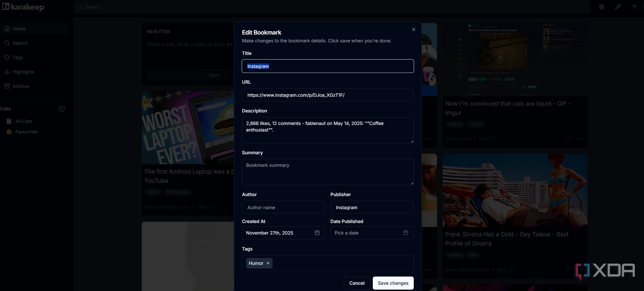Open Archive in sidebar

coord(34,86)
